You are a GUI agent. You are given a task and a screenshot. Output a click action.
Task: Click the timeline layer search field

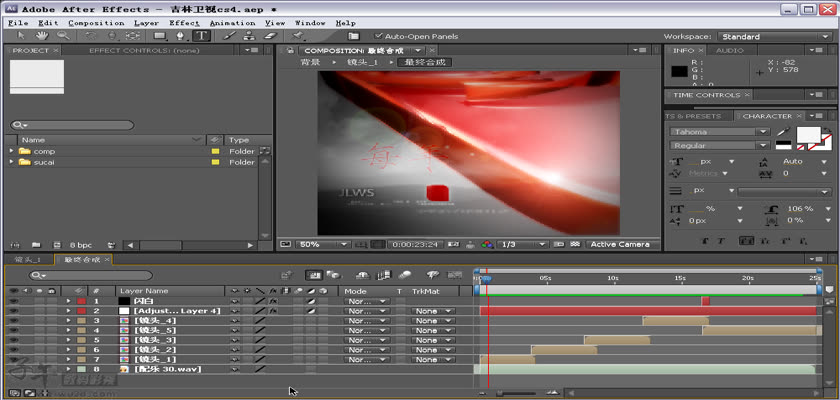click(91, 275)
